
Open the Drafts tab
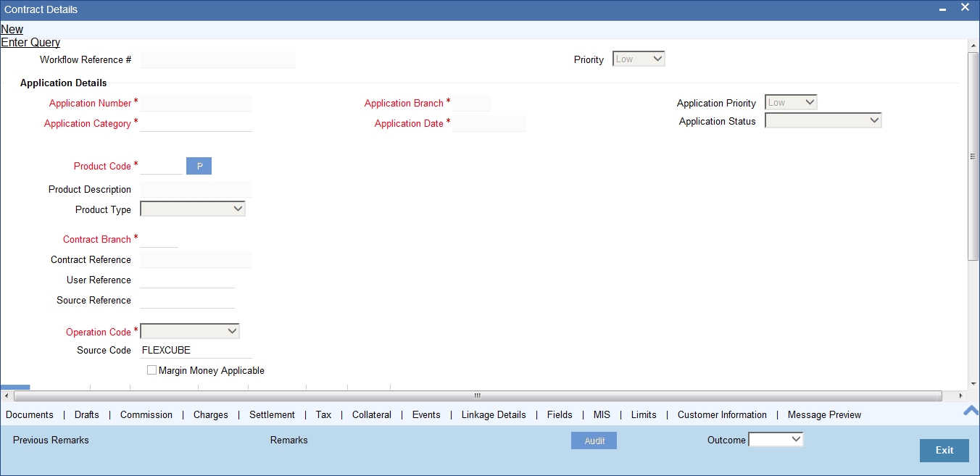pyautogui.click(x=87, y=415)
